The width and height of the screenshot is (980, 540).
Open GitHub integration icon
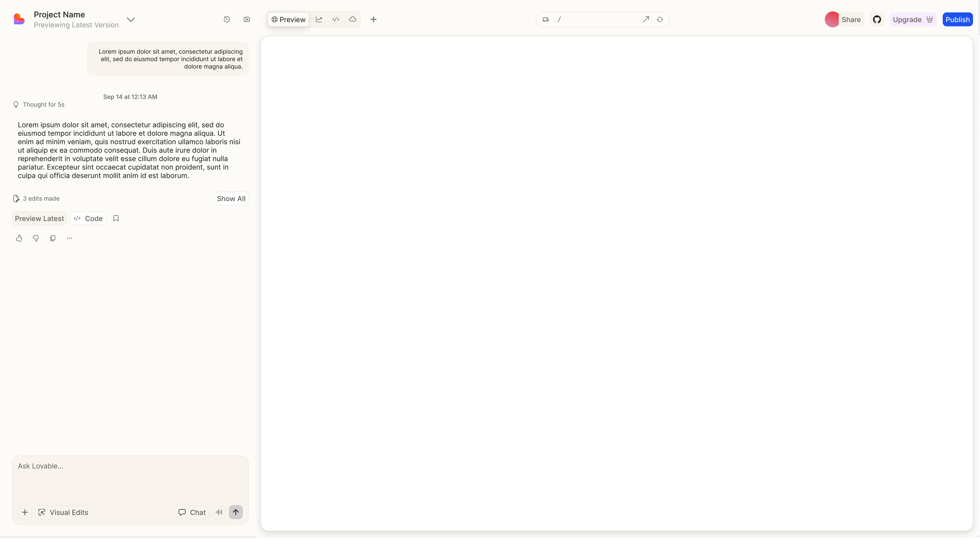coord(877,20)
